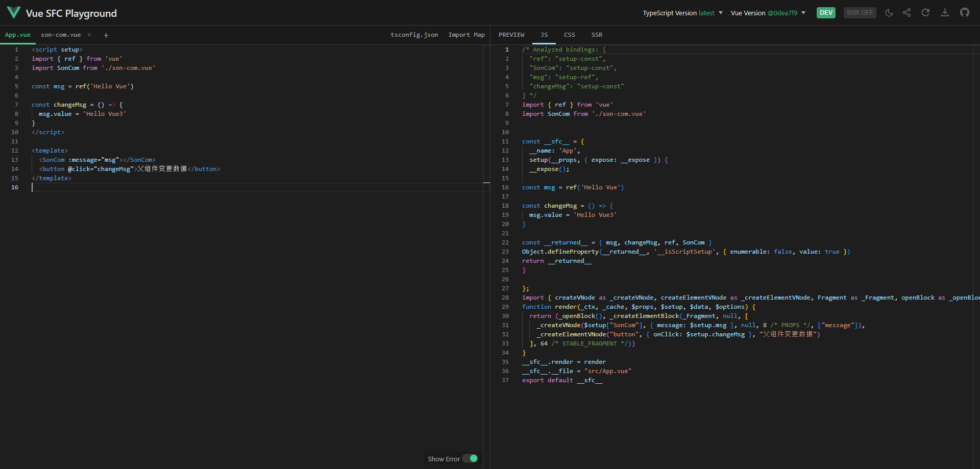Click '"msg": "setup-ref"' binding line

[x=564, y=77]
